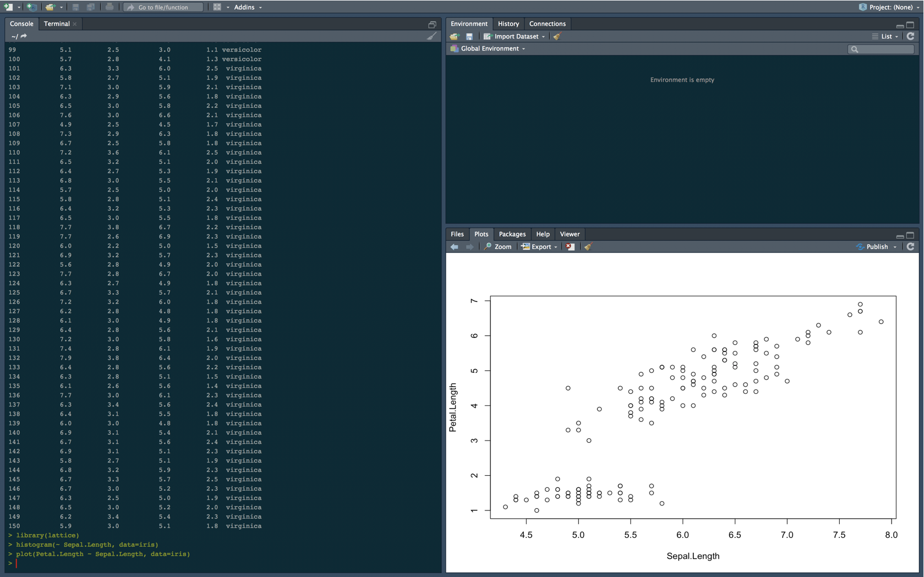The image size is (924, 577).
Task: Maximize the Environment pane
Action: point(910,25)
